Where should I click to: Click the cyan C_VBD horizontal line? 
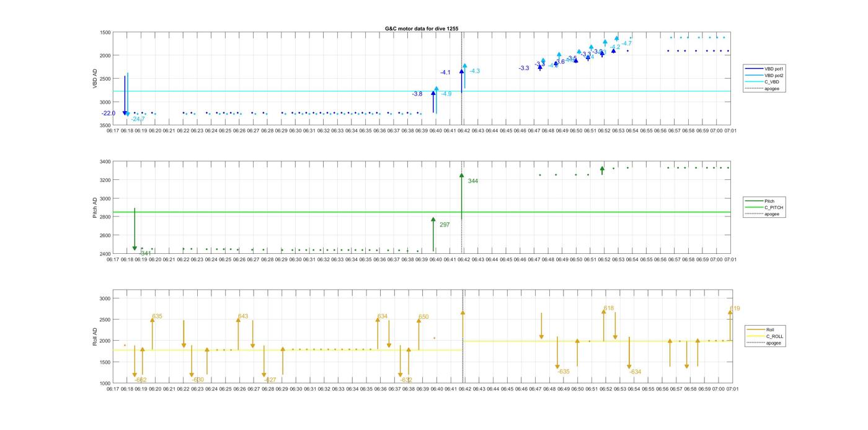[x=422, y=92]
